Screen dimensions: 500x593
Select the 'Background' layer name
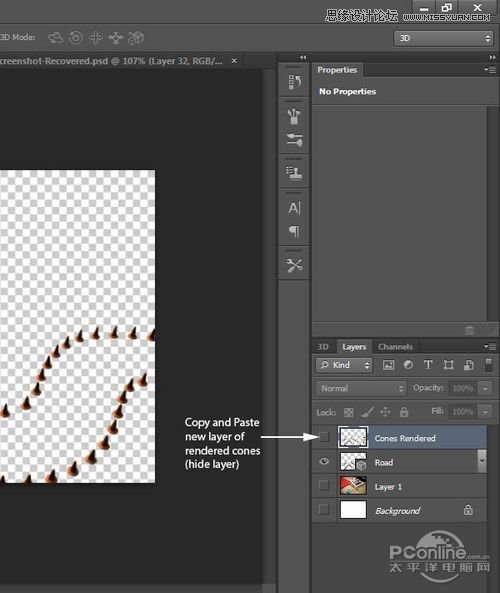(398, 511)
